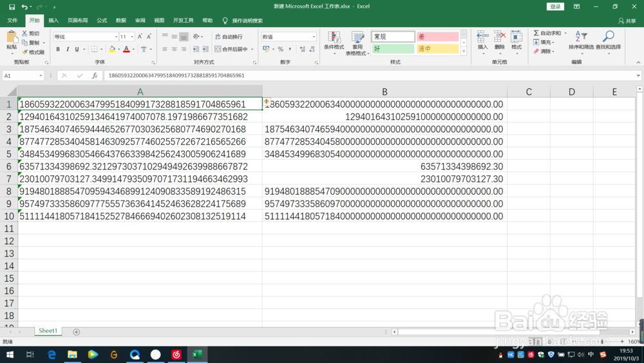Click the cell borders icon
644x363 pixels.
tap(95, 50)
